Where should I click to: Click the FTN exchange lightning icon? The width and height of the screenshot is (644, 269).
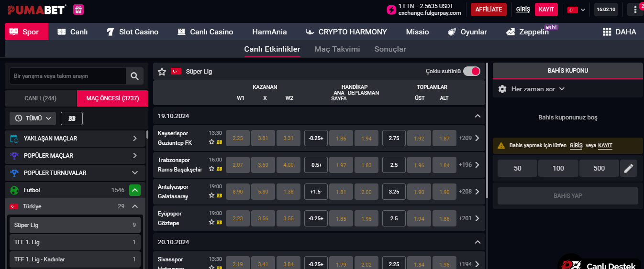[x=391, y=10]
